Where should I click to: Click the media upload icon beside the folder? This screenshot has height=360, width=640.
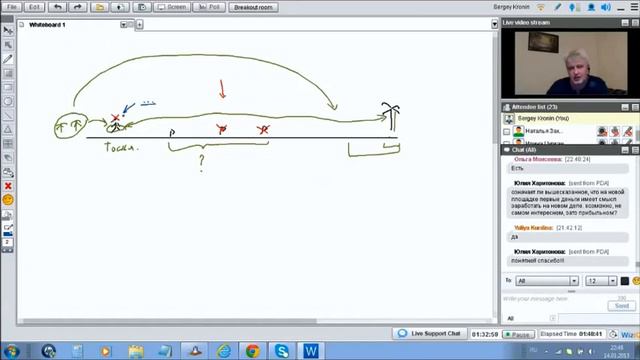[x=120, y=7]
